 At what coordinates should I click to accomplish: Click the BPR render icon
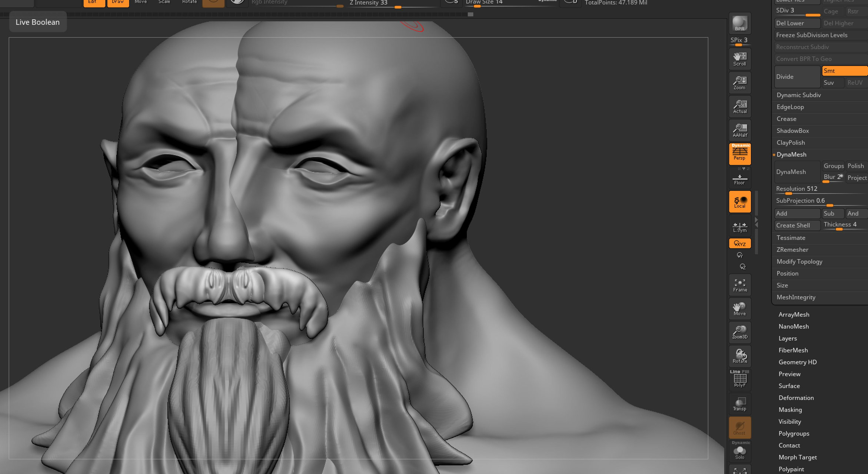click(740, 23)
